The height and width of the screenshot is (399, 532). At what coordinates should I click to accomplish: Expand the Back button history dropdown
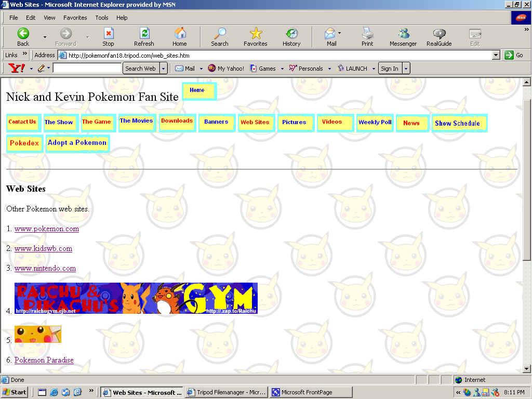(x=45, y=37)
